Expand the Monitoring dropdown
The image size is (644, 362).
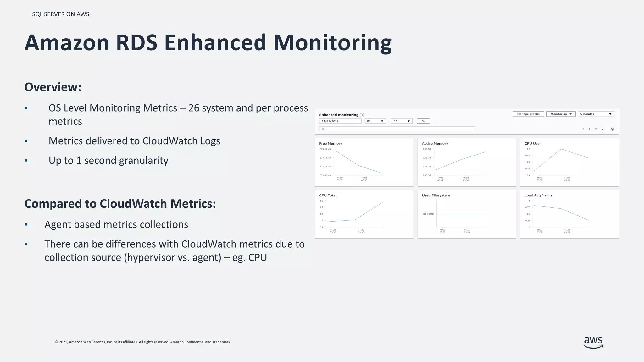pyautogui.click(x=561, y=114)
